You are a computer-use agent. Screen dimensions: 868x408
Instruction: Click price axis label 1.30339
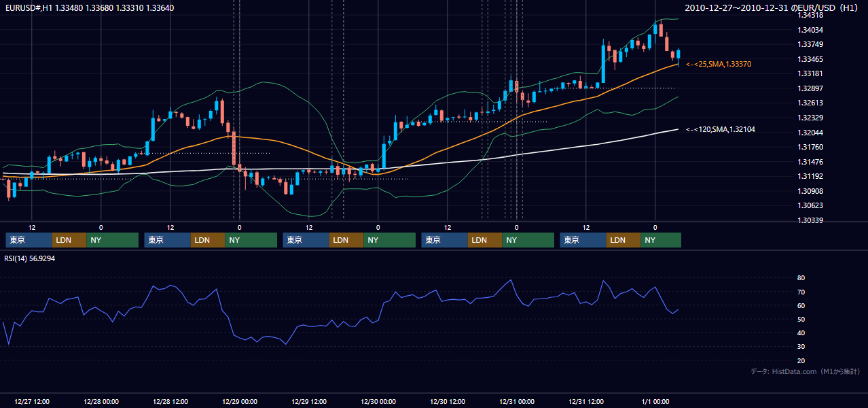(810, 220)
